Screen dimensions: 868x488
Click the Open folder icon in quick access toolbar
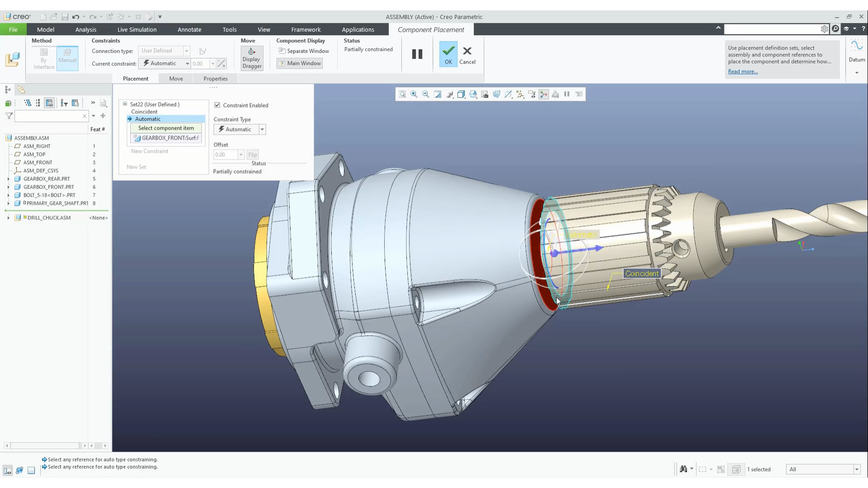coord(54,17)
